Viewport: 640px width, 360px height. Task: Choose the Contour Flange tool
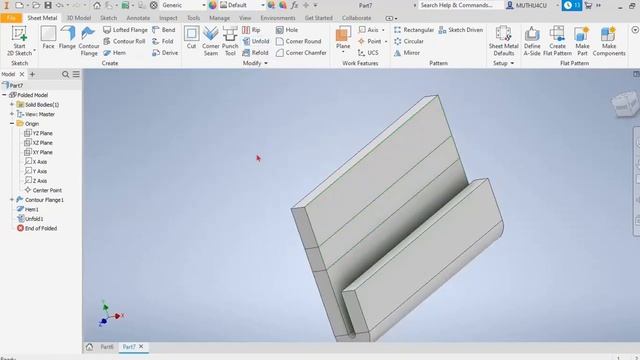coord(89,41)
